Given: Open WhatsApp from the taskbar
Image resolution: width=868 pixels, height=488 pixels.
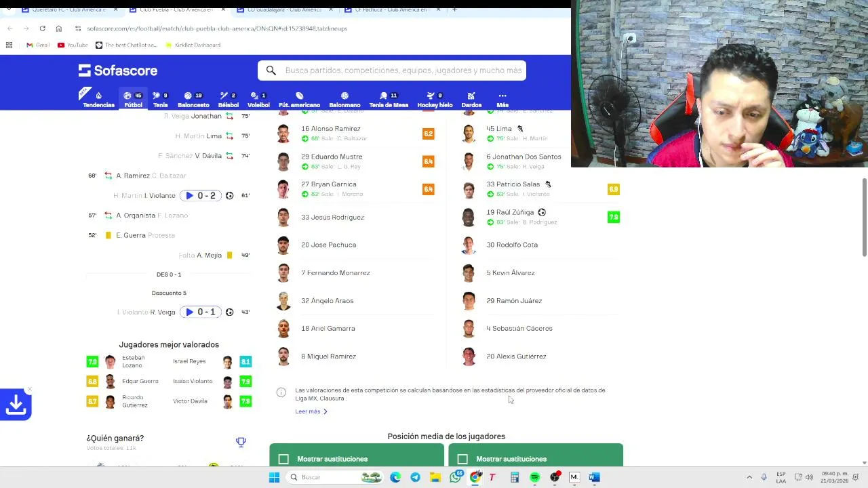Looking at the screenshot, I should [x=455, y=477].
